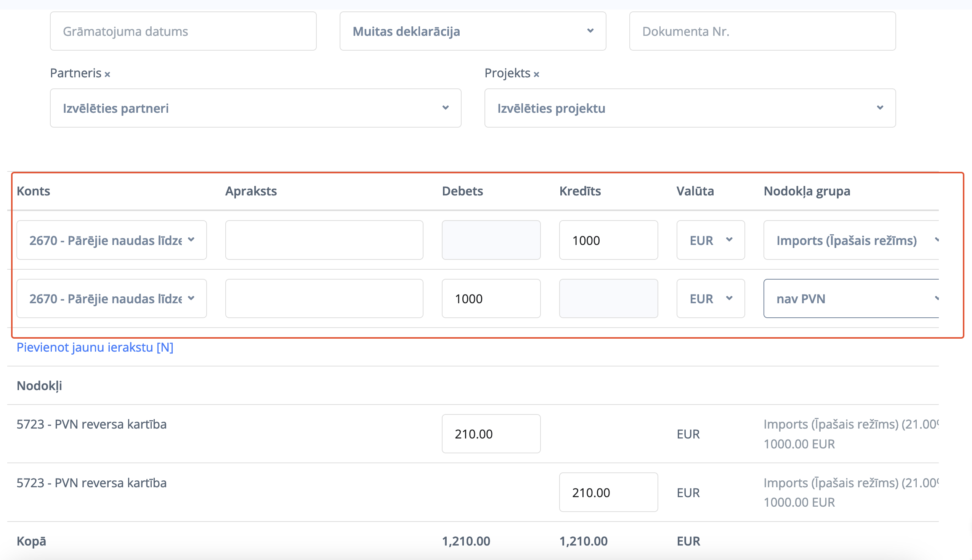Click tax debit field showing 210.00
The height and width of the screenshot is (560, 972).
click(491, 434)
